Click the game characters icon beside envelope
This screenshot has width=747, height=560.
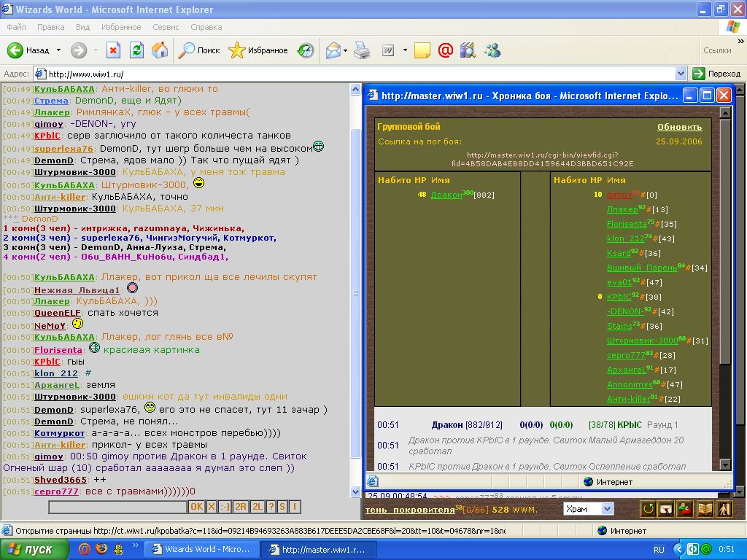click(685, 509)
